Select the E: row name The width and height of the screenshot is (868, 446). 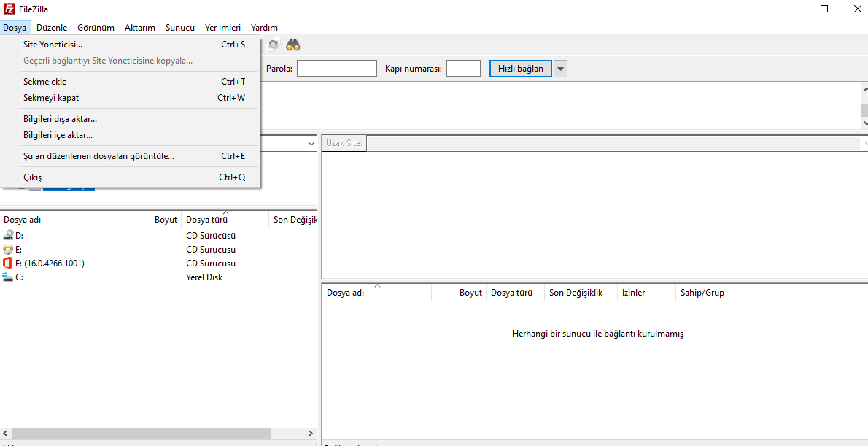click(19, 250)
